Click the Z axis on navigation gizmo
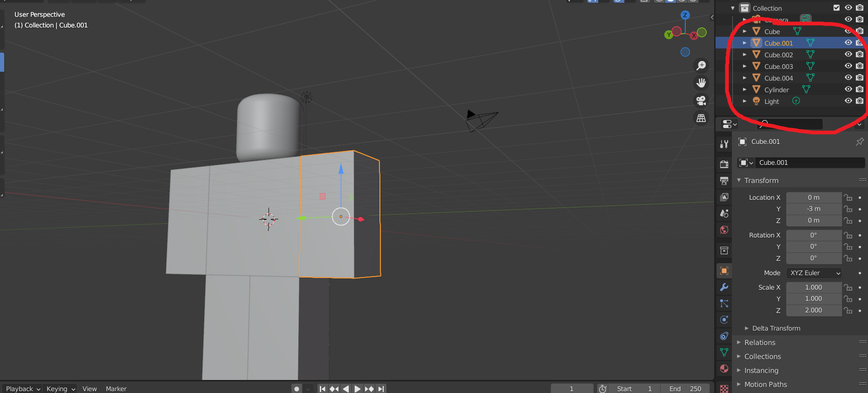 tap(685, 15)
